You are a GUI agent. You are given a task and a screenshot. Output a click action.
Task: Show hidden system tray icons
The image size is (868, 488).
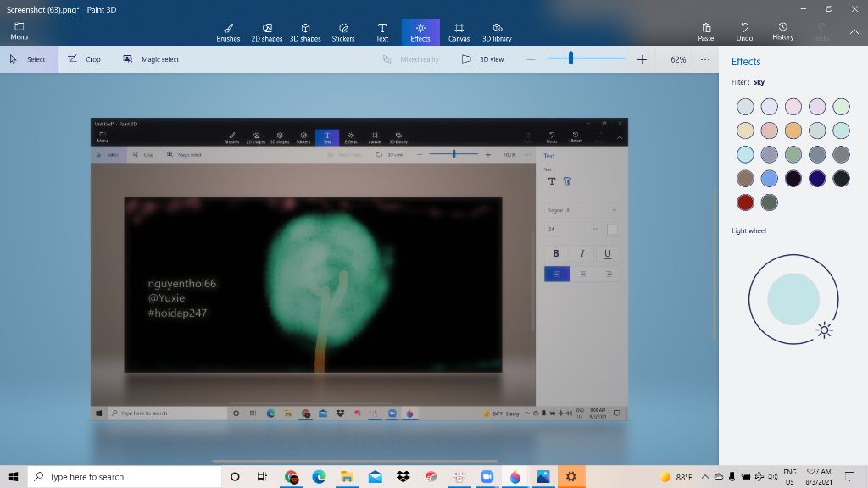tap(704, 476)
